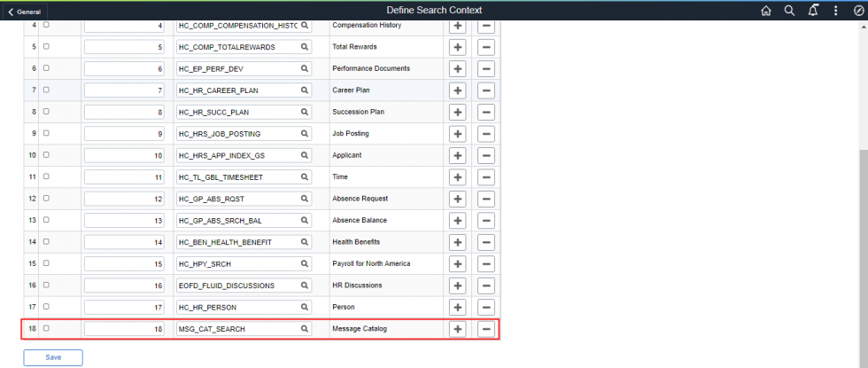Image resolution: width=868 pixels, height=368 pixels.
Task: Edit the HC_GP_ABS_SRCH_BAL search category field
Action: [x=244, y=221]
